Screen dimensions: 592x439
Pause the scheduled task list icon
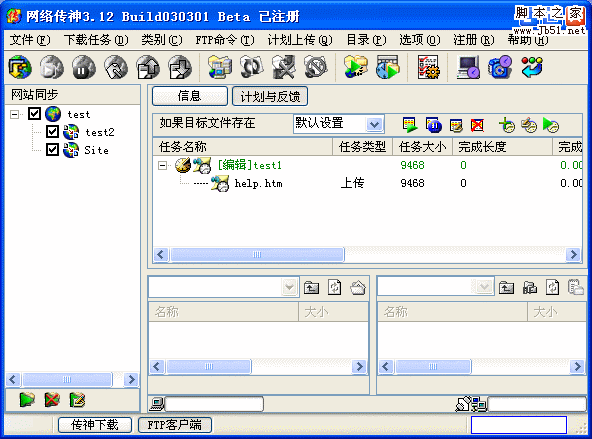click(x=433, y=125)
